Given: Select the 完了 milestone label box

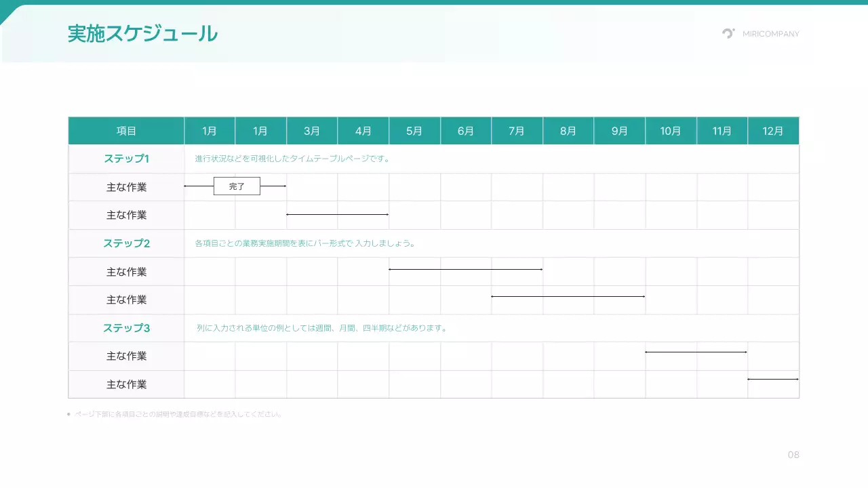Looking at the screenshot, I should (237, 186).
